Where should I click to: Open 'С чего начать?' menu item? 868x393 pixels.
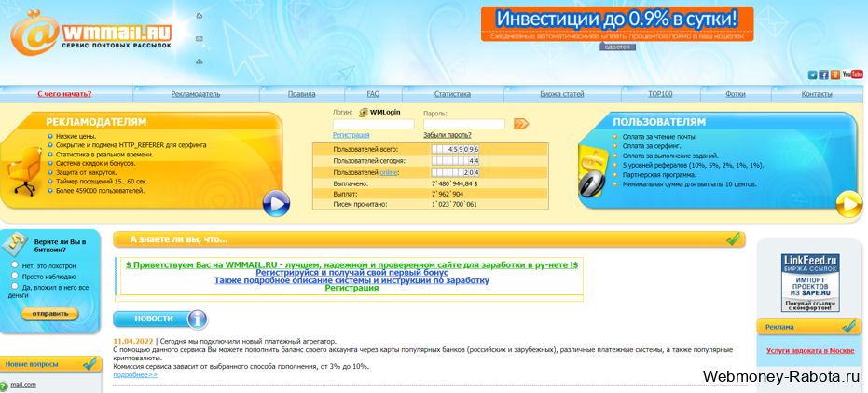[x=64, y=94]
